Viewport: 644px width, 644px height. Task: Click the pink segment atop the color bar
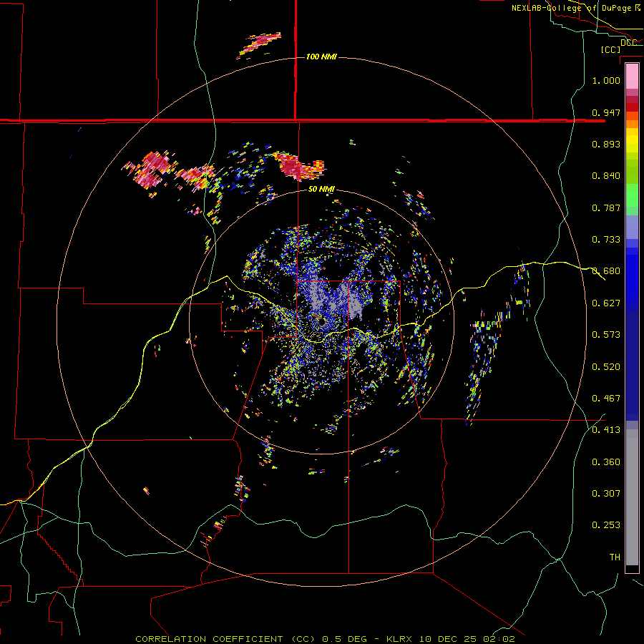(632, 77)
